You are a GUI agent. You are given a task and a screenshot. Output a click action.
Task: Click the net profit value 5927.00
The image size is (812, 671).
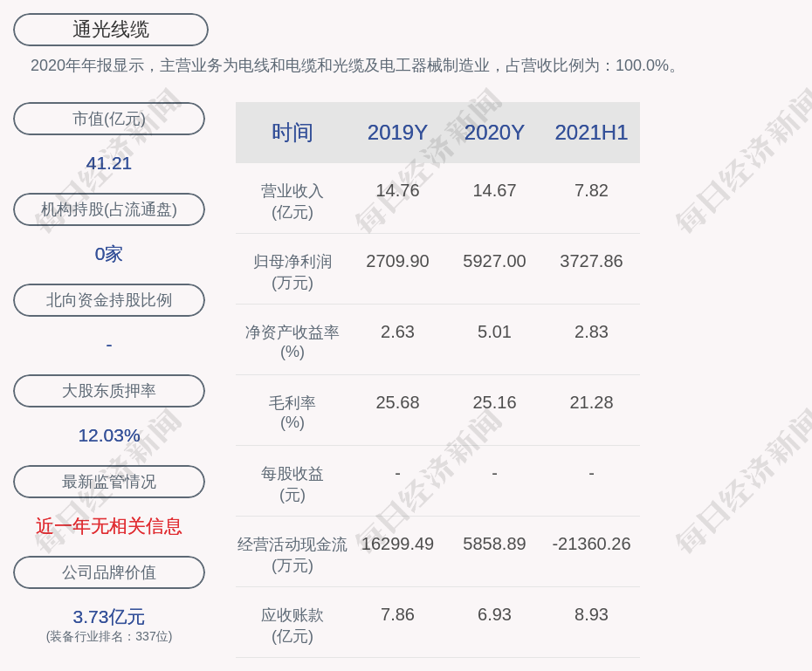494,261
